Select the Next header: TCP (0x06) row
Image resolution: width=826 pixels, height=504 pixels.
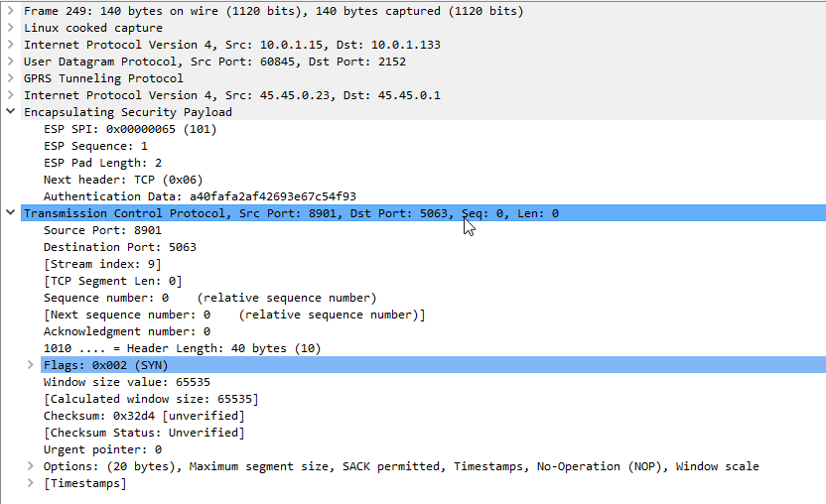(x=424, y=180)
